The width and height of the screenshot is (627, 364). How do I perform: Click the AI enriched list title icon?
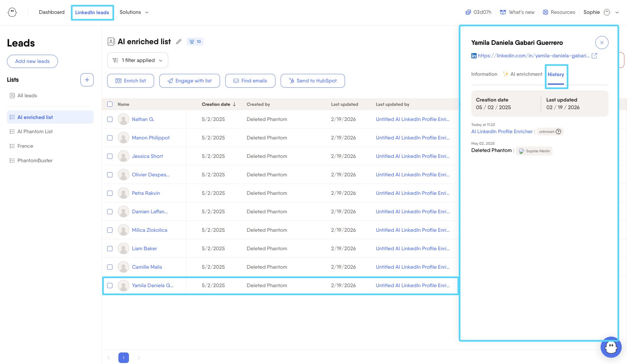click(111, 42)
